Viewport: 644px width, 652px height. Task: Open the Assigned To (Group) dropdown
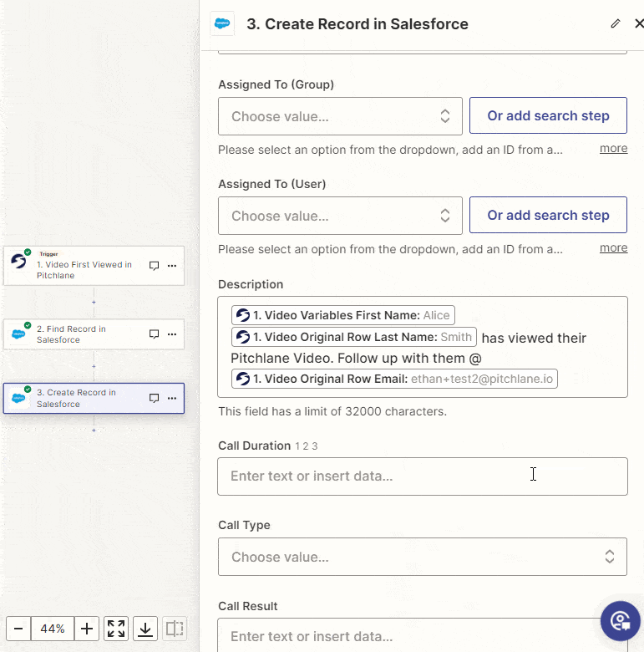(340, 116)
